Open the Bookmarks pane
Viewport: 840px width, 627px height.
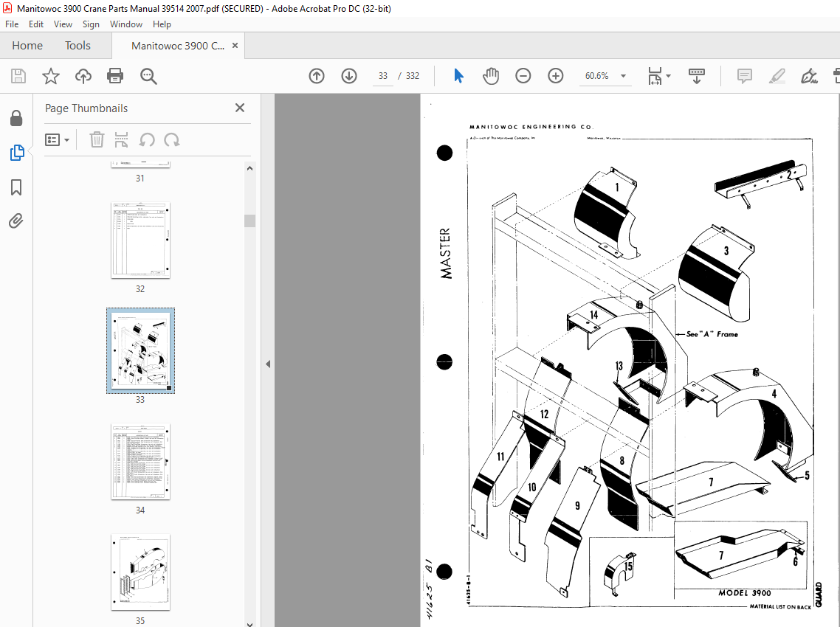[16, 187]
